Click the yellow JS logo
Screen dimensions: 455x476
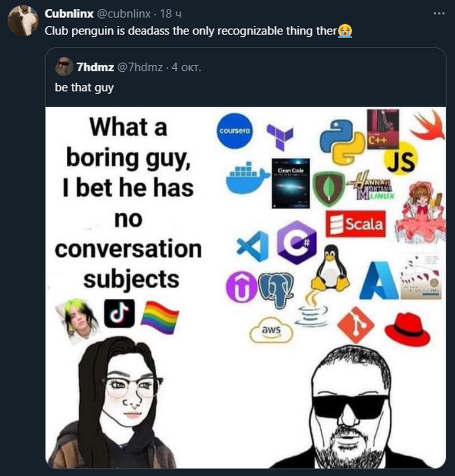pyautogui.click(x=401, y=159)
